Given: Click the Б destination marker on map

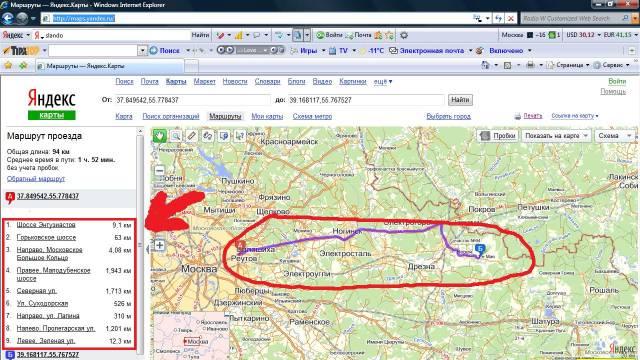Looking at the screenshot, I should 480,249.
